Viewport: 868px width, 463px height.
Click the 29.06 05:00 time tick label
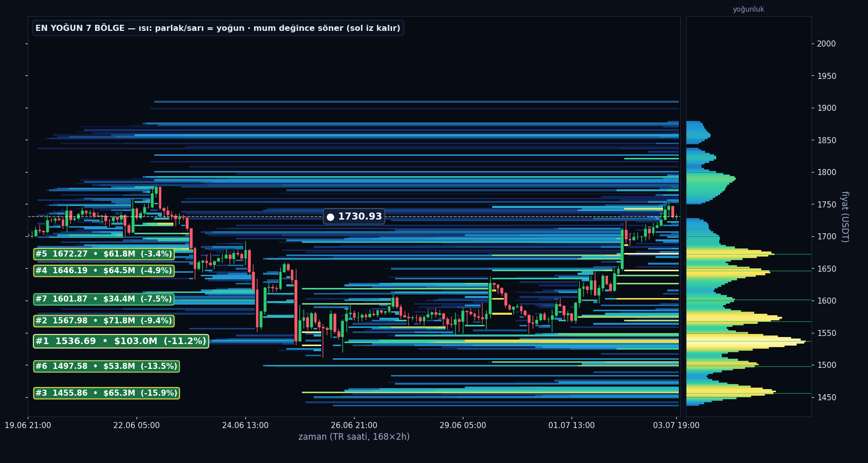pyautogui.click(x=463, y=426)
